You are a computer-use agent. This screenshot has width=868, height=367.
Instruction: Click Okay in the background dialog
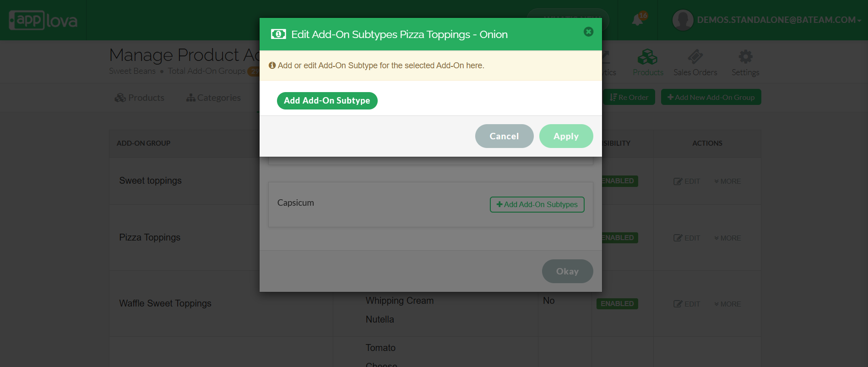tap(567, 271)
